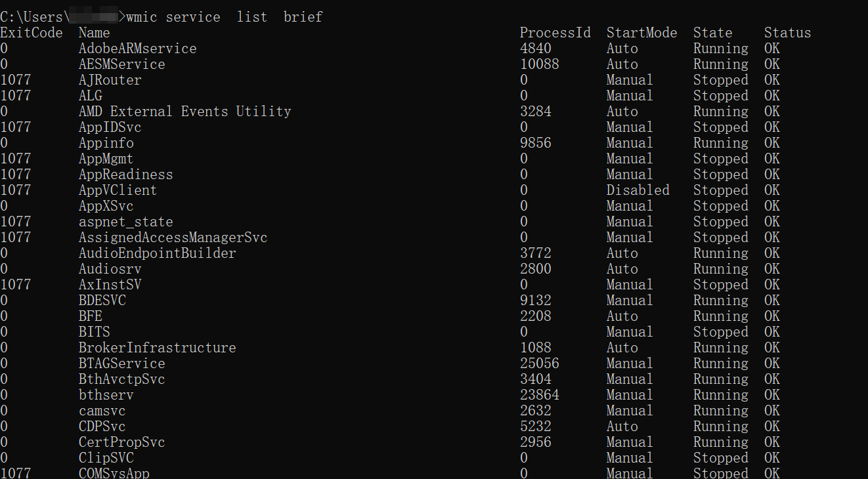Image resolution: width=868 pixels, height=479 pixels.
Task: Click the Stopped state of BITS
Action: [x=720, y=332]
